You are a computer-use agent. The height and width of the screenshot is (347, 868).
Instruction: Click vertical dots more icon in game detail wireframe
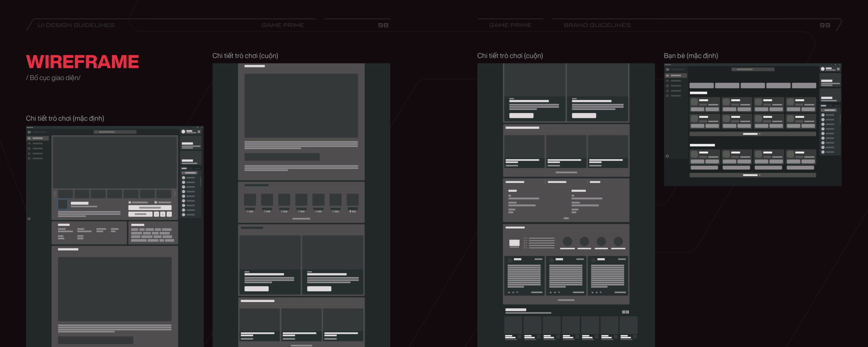[169, 214]
